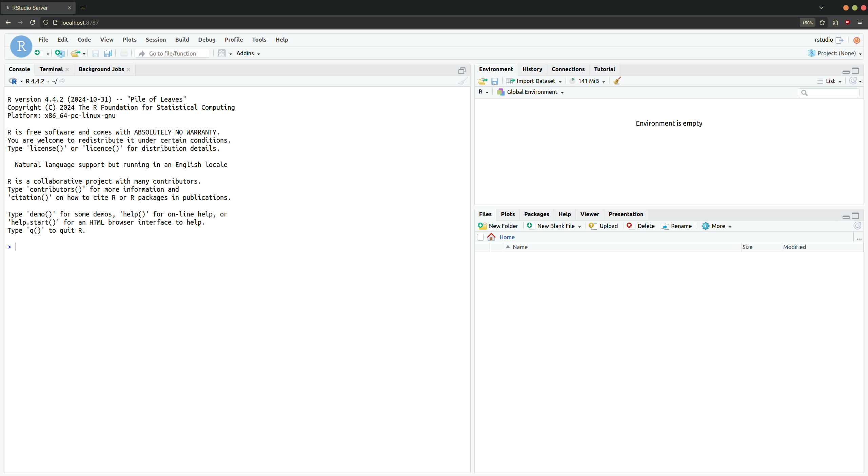Open the Session menu

coord(156,40)
